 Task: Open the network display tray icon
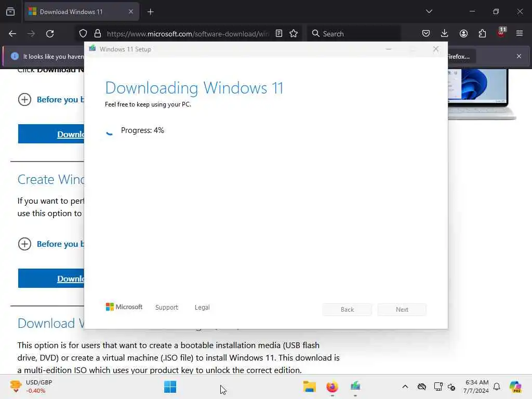click(x=438, y=387)
